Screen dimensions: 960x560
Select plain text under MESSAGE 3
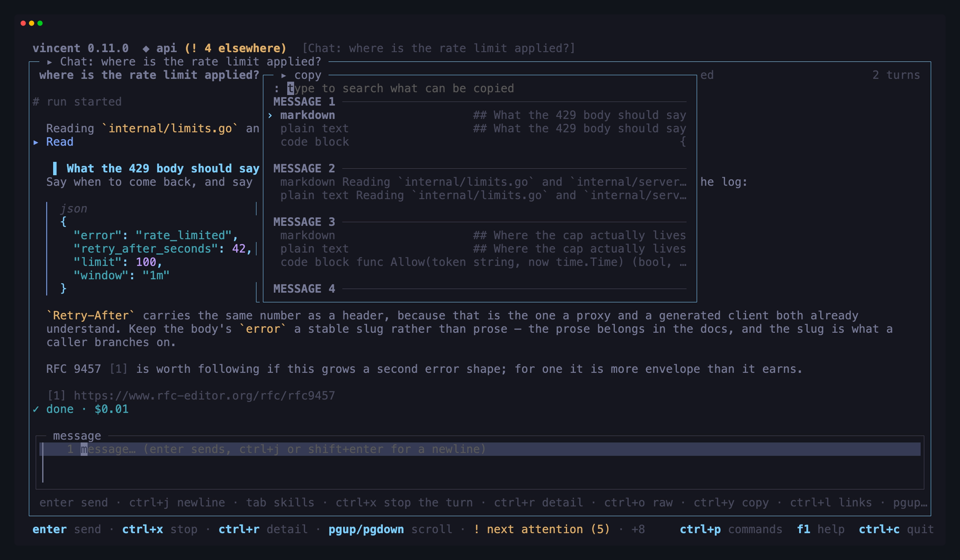[479, 249]
